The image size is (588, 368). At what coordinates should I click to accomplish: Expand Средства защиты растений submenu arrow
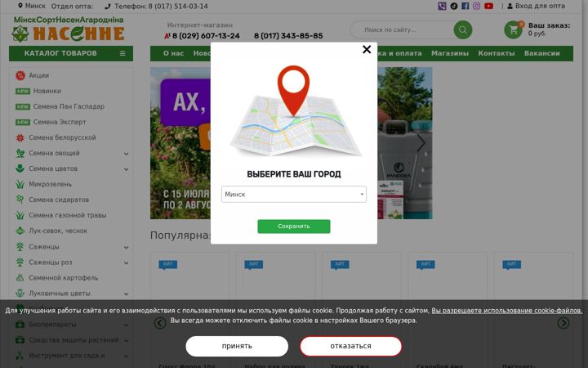click(x=127, y=340)
